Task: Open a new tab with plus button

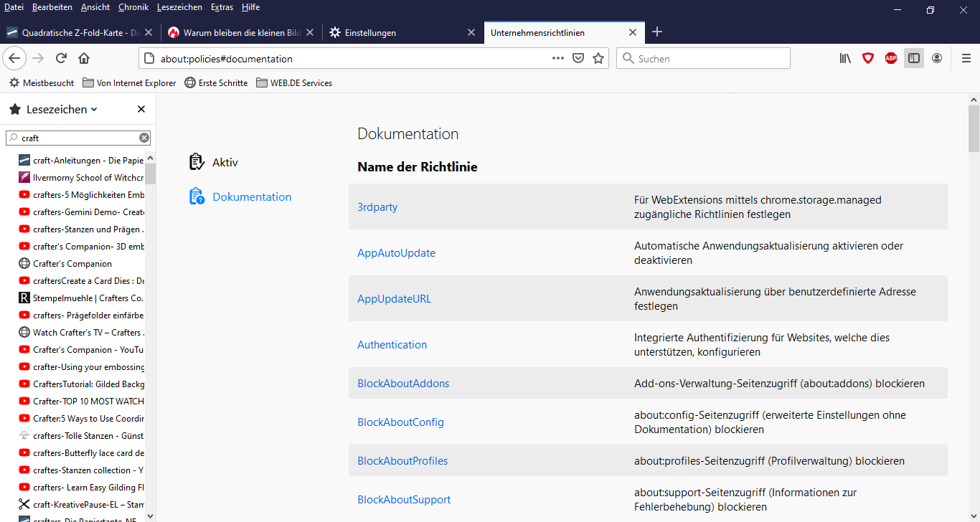Action: point(657,32)
